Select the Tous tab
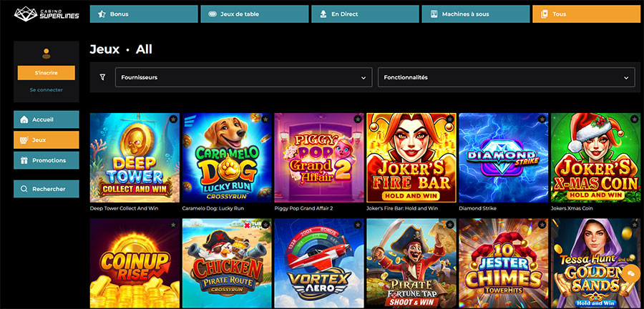The height and width of the screenshot is (309, 644). tap(586, 14)
